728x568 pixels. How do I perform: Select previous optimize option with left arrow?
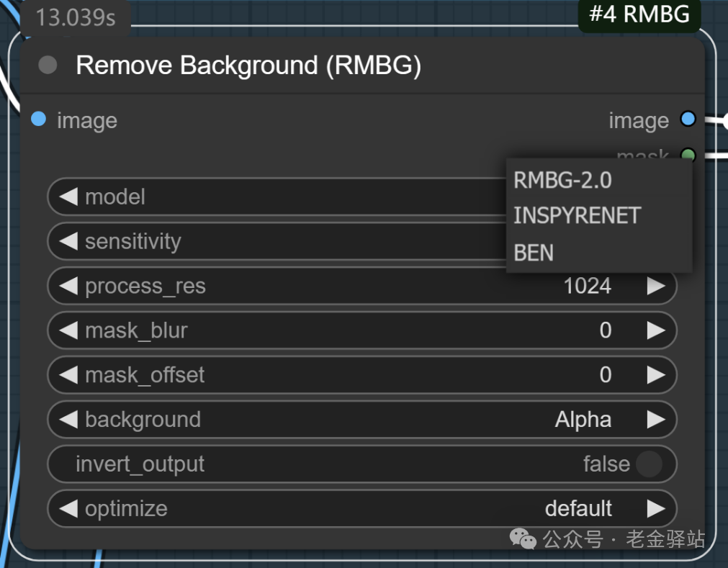pyautogui.click(x=68, y=508)
